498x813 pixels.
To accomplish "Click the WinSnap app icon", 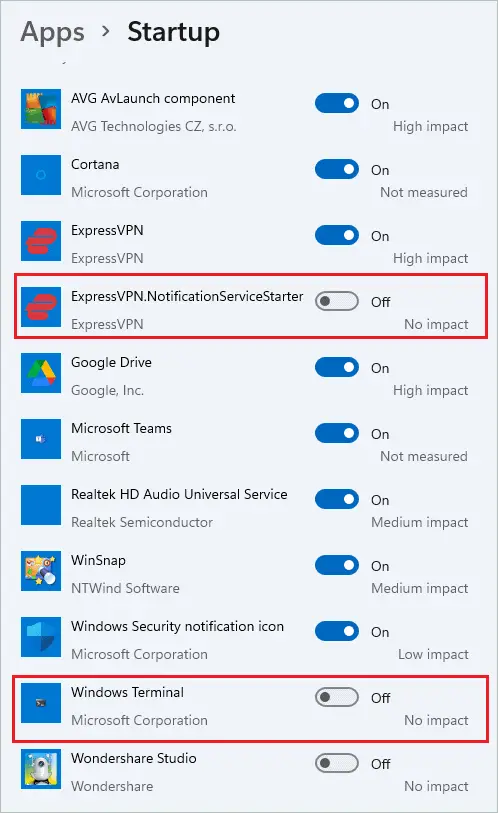I will (x=41, y=571).
